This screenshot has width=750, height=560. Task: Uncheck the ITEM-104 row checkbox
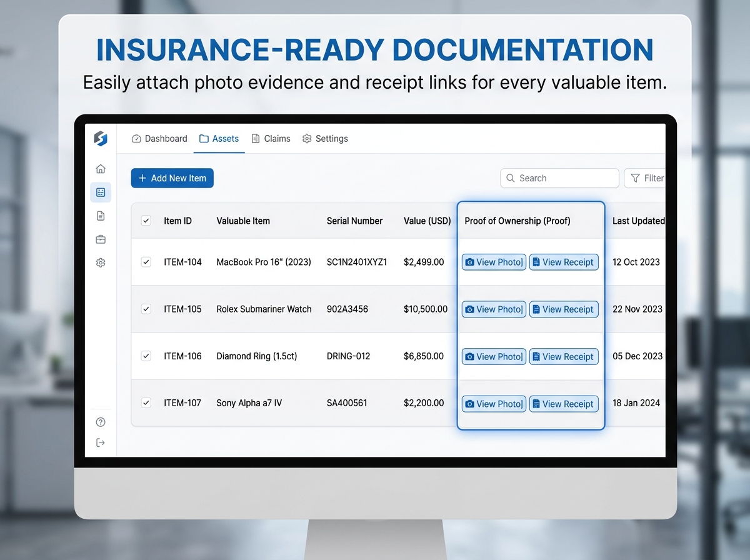[x=146, y=262]
